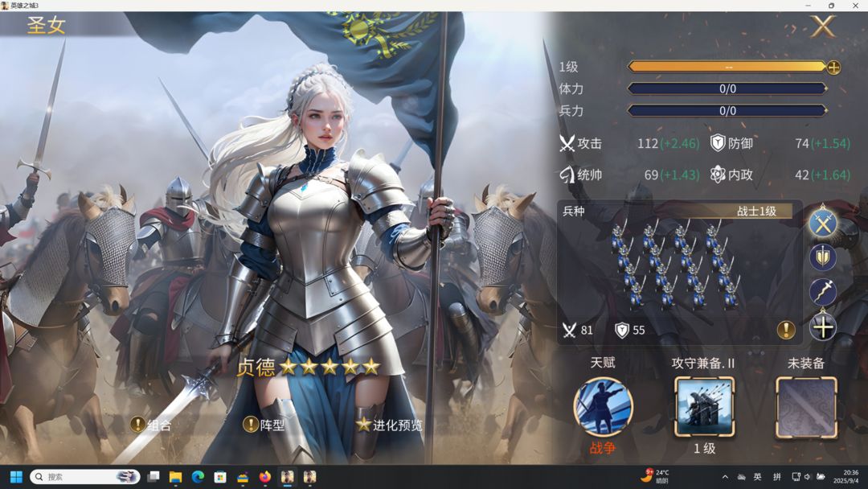
Task: Open troop info exclamation icon
Action: [x=785, y=330]
